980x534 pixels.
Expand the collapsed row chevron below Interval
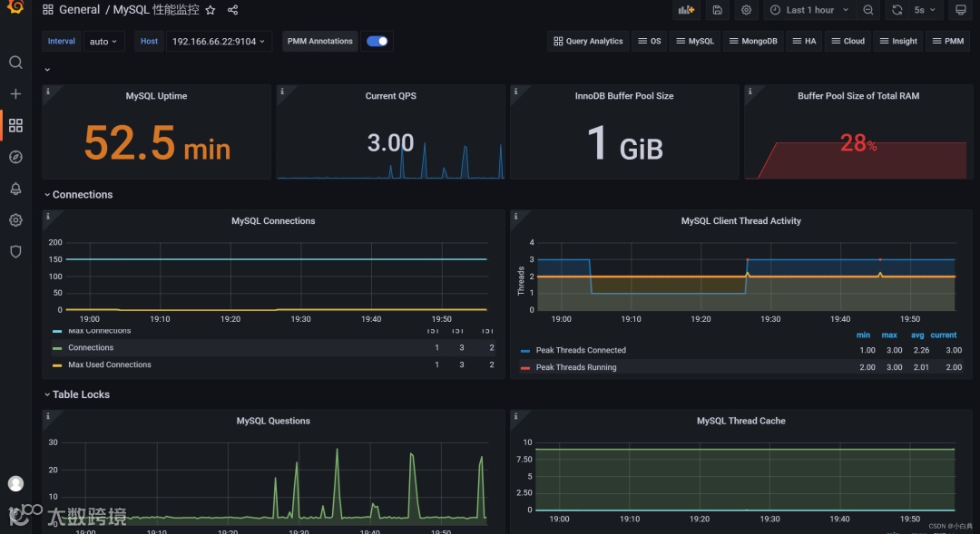point(47,69)
